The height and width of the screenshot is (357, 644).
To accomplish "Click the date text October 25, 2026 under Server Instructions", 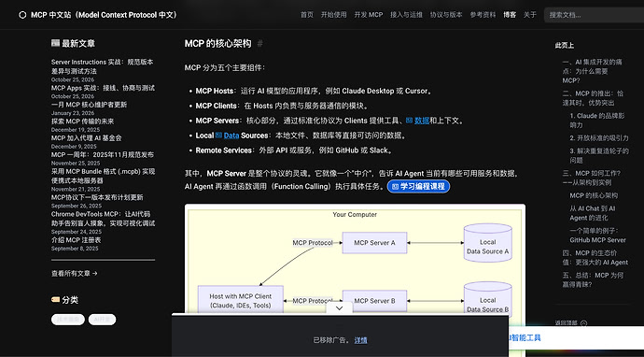I will [x=73, y=79].
